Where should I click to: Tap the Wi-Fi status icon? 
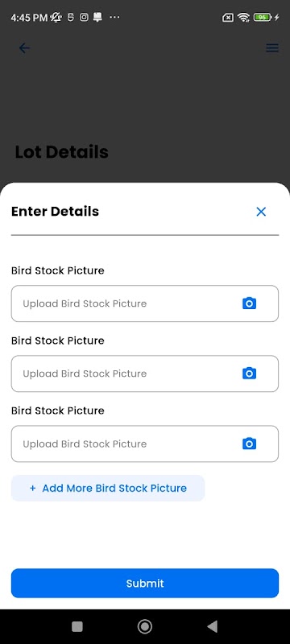(243, 17)
